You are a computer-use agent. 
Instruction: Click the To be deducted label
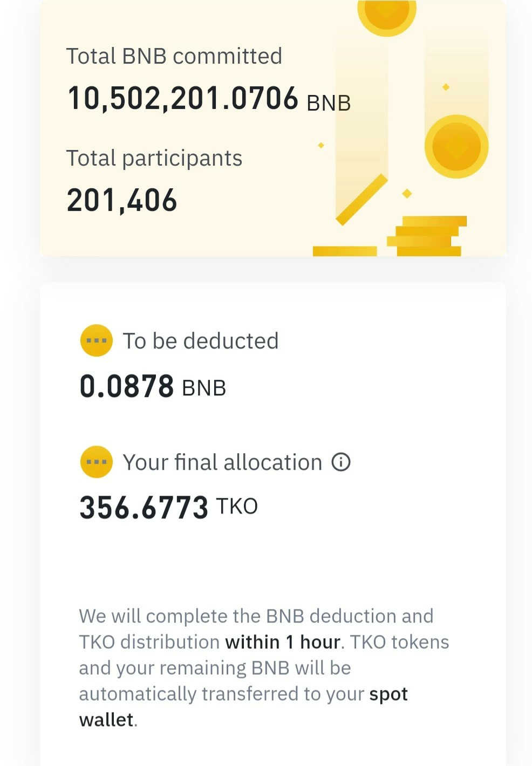201,341
